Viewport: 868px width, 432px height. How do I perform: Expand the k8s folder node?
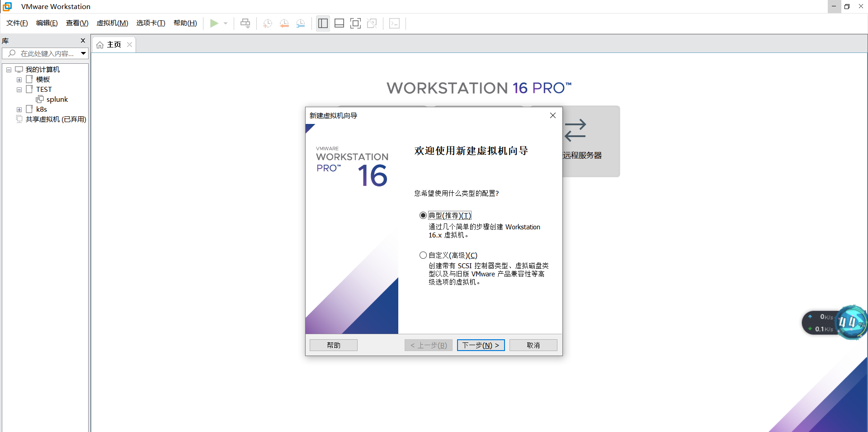(19, 109)
